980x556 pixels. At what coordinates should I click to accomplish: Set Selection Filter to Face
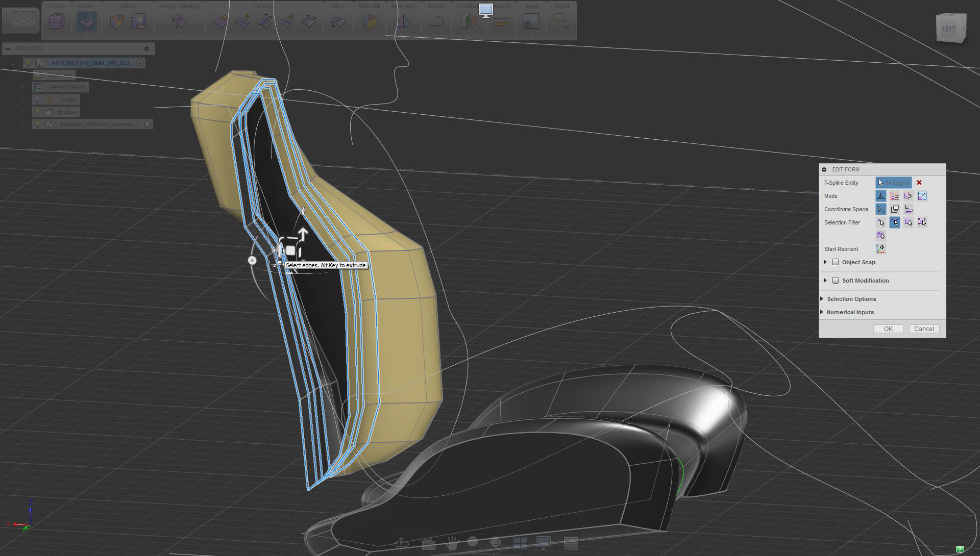click(908, 222)
